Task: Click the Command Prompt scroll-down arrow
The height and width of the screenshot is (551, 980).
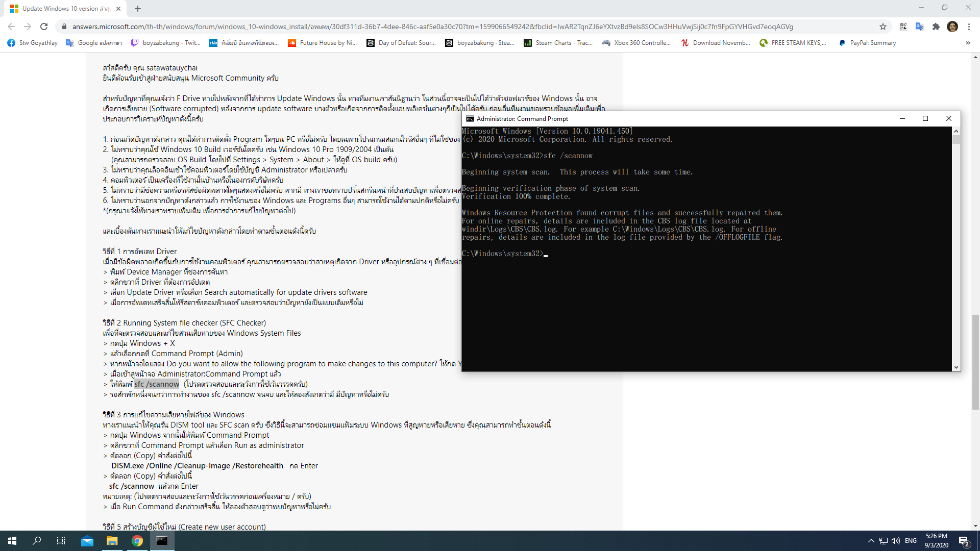Action: (956, 367)
